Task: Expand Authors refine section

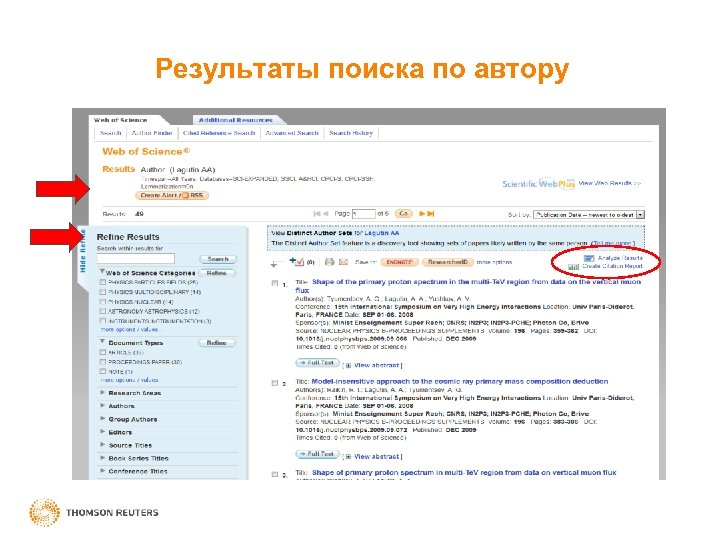Action: click(x=102, y=406)
